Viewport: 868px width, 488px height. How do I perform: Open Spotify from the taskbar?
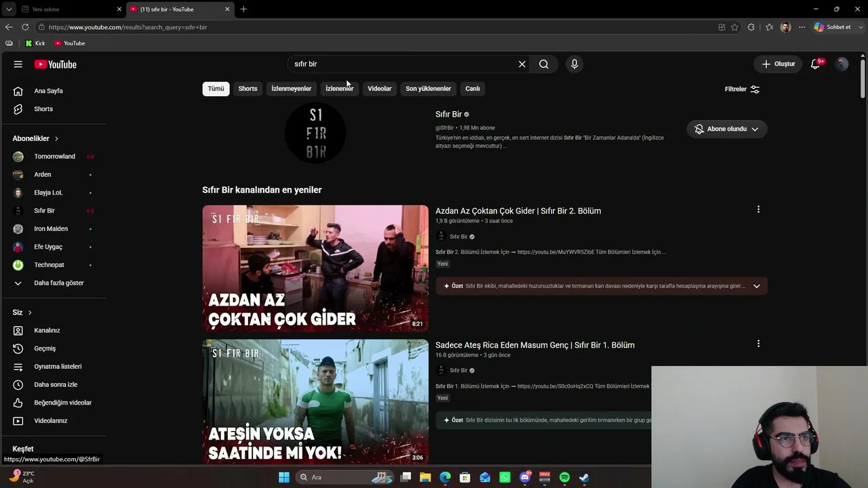[x=565, y=477]
